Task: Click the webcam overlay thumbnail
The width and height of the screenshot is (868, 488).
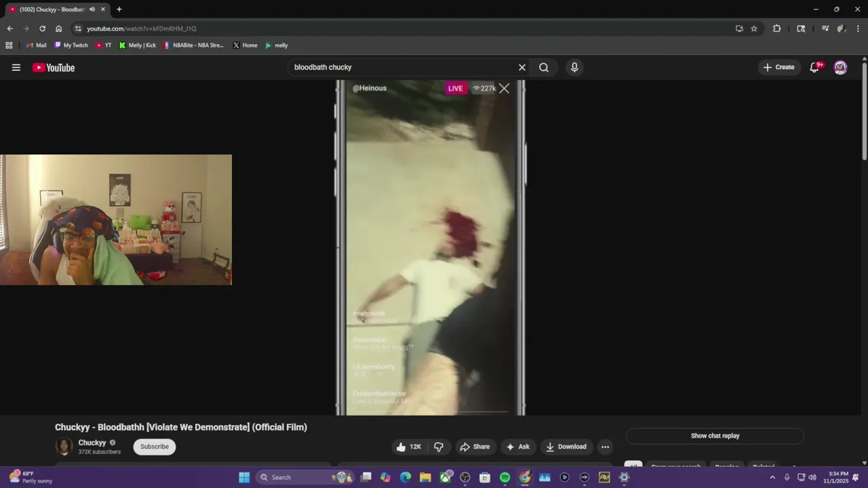Action: click(x=116, y=220)
